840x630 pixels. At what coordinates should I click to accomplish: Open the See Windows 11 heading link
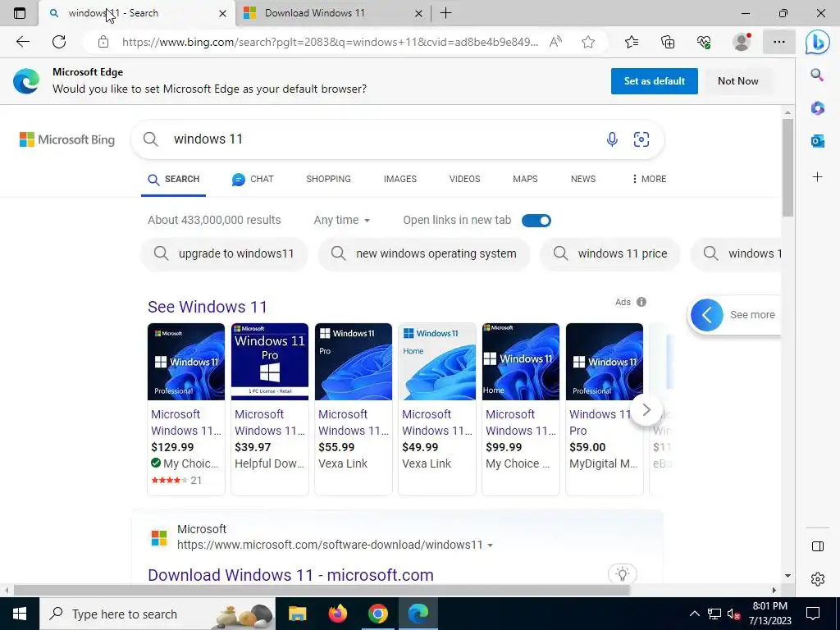coord(208,307)
